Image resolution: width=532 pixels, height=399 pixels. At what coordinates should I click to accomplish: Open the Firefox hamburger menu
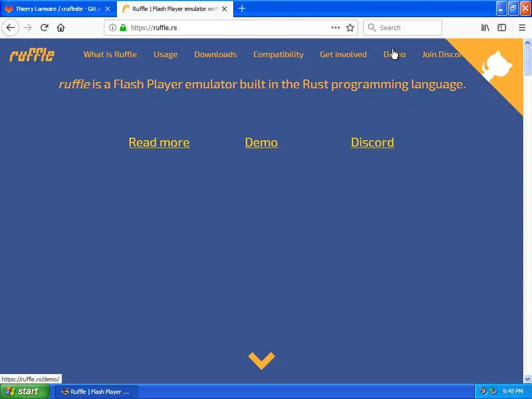tap(522, 28)
